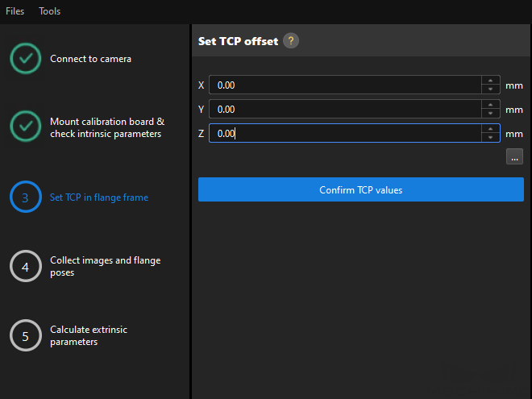Increase the X offset value
Image resolution: width=532 pixels, height=399 pixels.
pos(490,81)
